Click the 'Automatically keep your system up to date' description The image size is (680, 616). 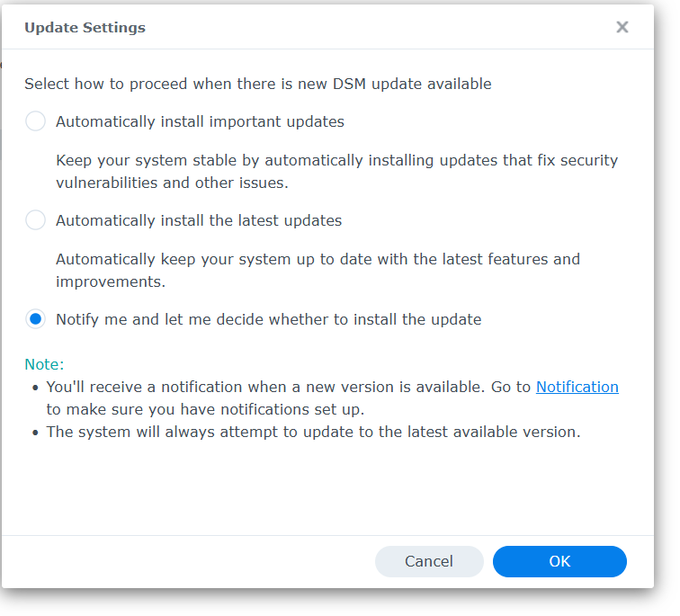pos(318,259)
